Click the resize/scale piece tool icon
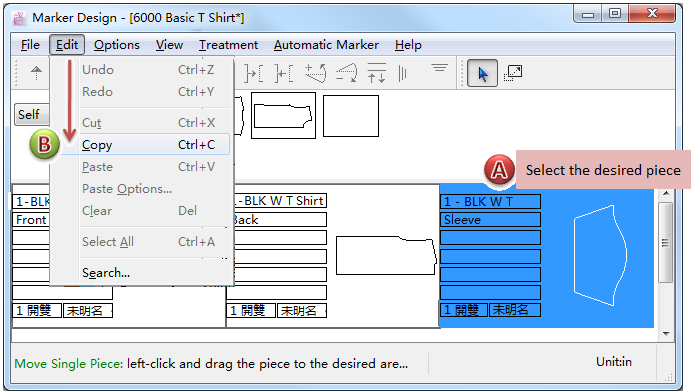692x392 pixels. 513,73
